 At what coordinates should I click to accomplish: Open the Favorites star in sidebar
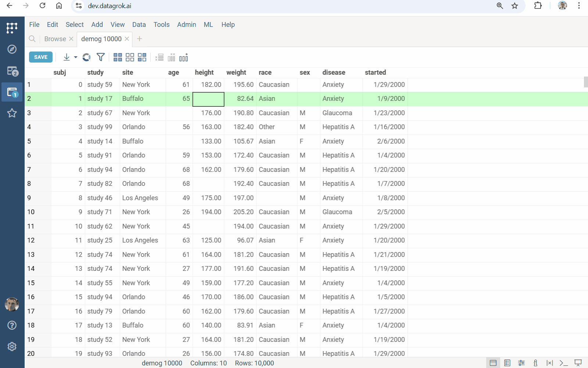click(12, 113)
